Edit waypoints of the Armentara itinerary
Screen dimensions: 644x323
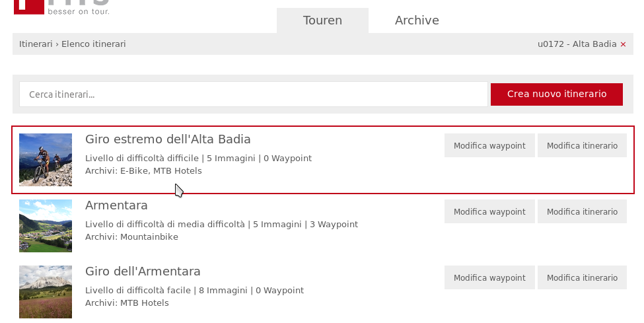(x=489, y=211)
